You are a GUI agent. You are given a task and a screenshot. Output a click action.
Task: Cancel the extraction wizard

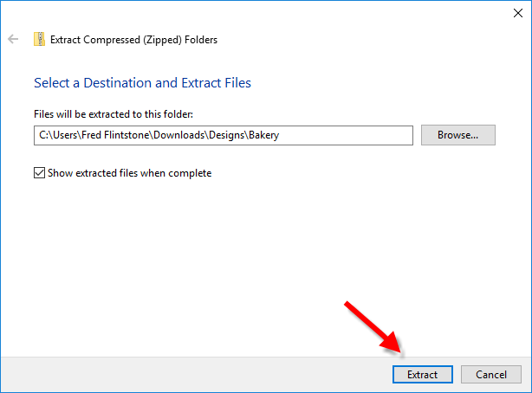(x=490, y=375)
